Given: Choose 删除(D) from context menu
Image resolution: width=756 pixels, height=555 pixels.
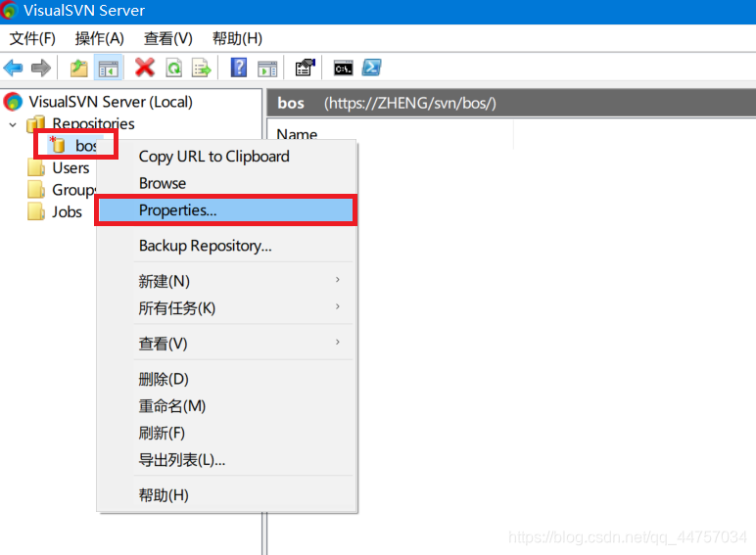Looking at the screenshot, I should 226,379.
